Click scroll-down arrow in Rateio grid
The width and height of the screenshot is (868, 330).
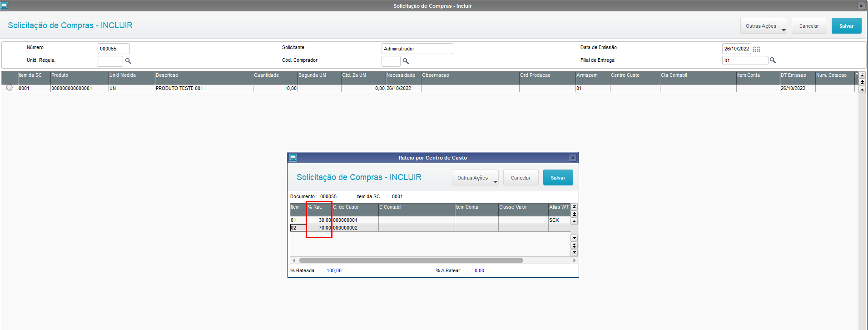coord(574,238)
